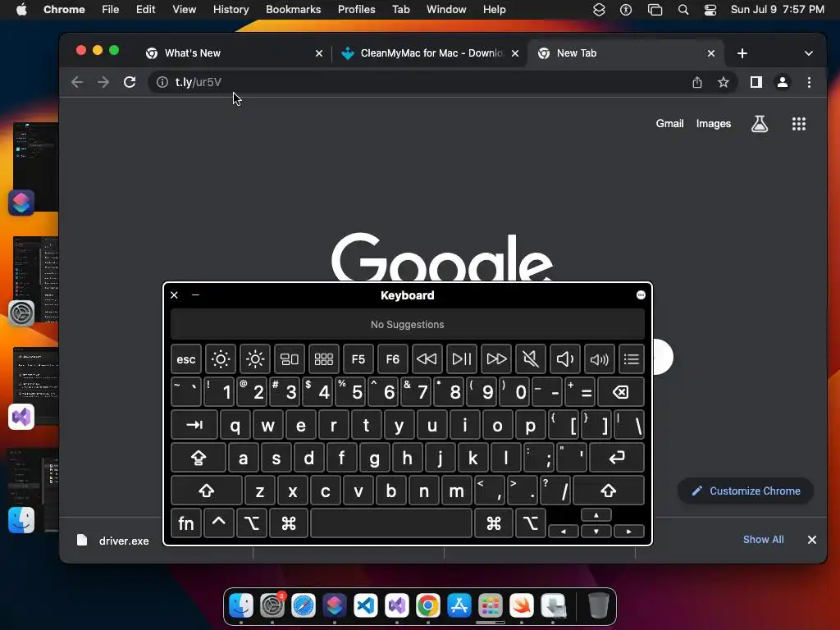Open the Google apps grid
The width and height of the screenshot is (840, 630).
pyautogui.click(x=799, y=124)
